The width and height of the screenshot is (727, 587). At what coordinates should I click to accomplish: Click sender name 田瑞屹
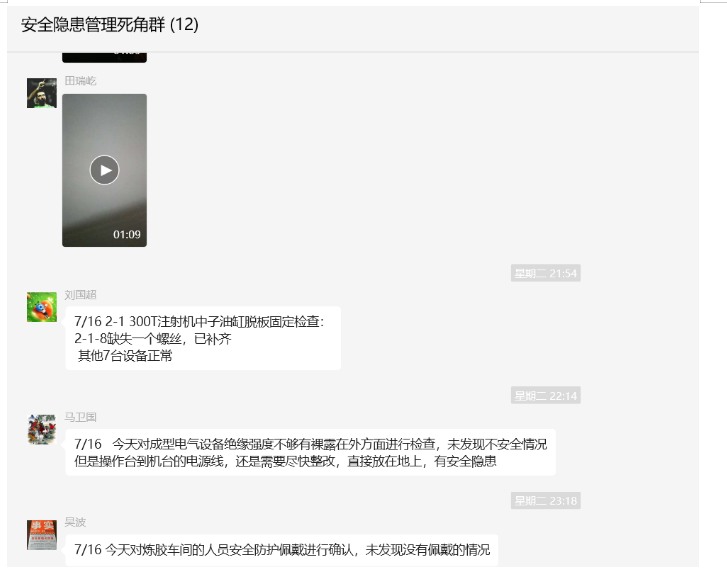(80, 81)
